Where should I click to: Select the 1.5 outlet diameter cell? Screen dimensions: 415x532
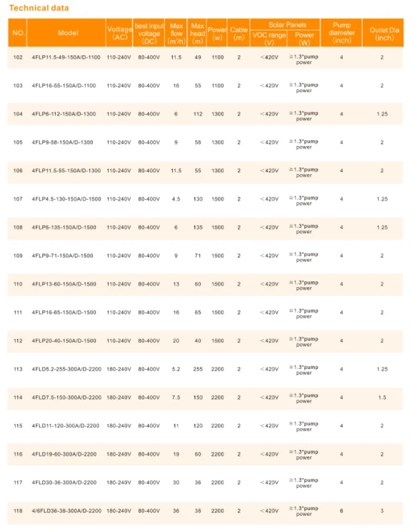(382, 397)
